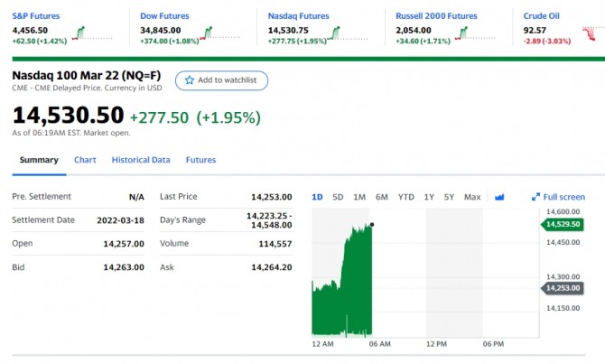The image size is (605, 364).
Task: Select the 1D chart range
Action: tap(317, 197)
